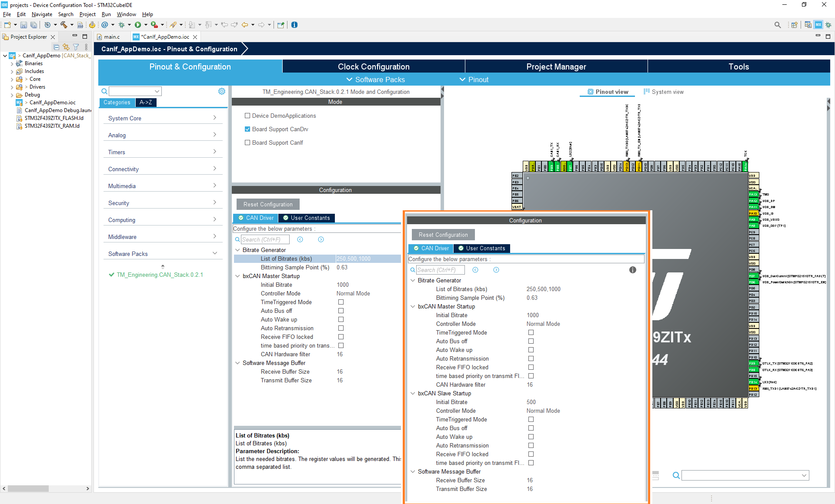Click the Open Perspective icon
The height and width of the screenshot is (504, 835).
coord(795,25)
